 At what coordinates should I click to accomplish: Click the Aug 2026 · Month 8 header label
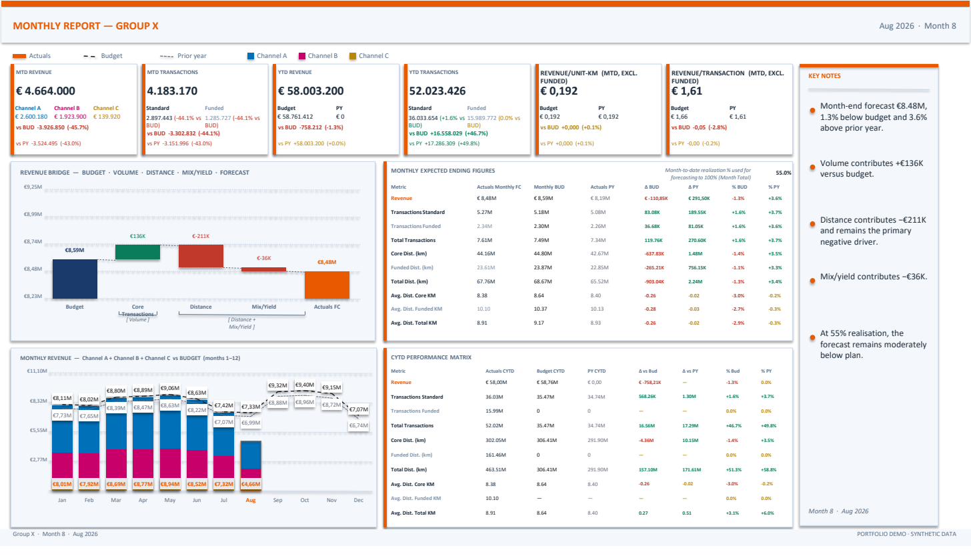pyautogui.click(x=918, y=26)
